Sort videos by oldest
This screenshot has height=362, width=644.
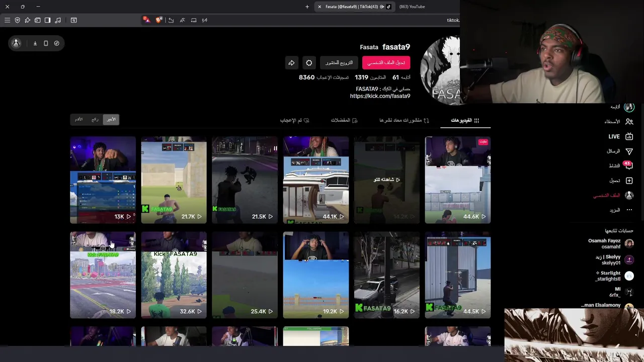click(x=78, y=120)
